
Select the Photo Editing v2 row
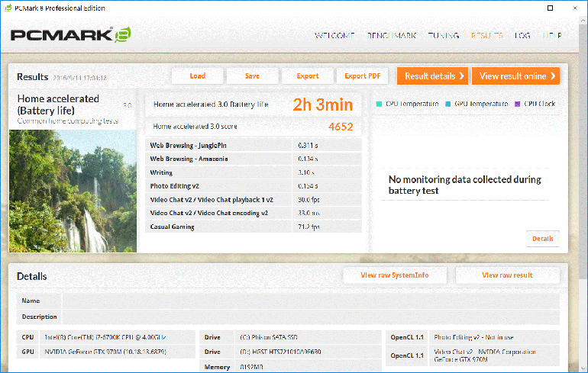click(253, 186)
